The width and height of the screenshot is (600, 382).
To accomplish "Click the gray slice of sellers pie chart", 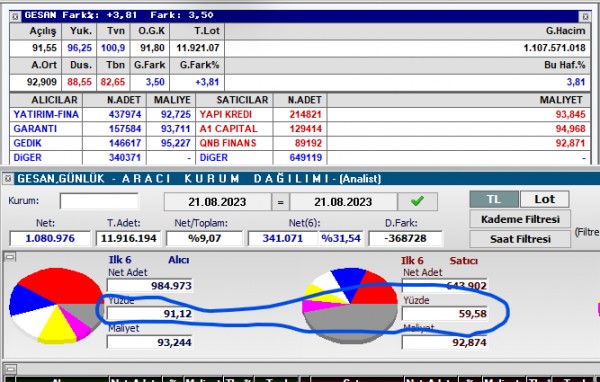I will coord(350,320).
